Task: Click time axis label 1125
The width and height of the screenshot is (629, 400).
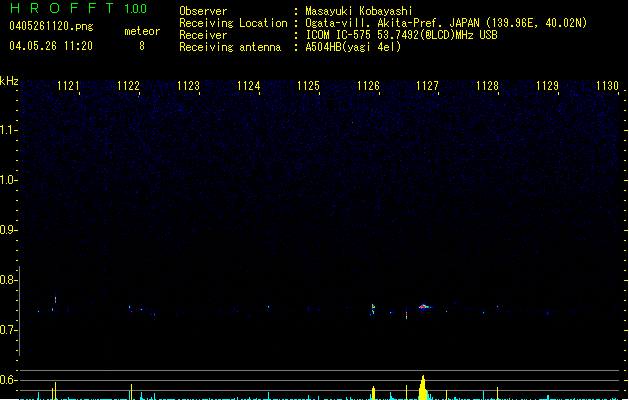Action: tap(308, 85)
